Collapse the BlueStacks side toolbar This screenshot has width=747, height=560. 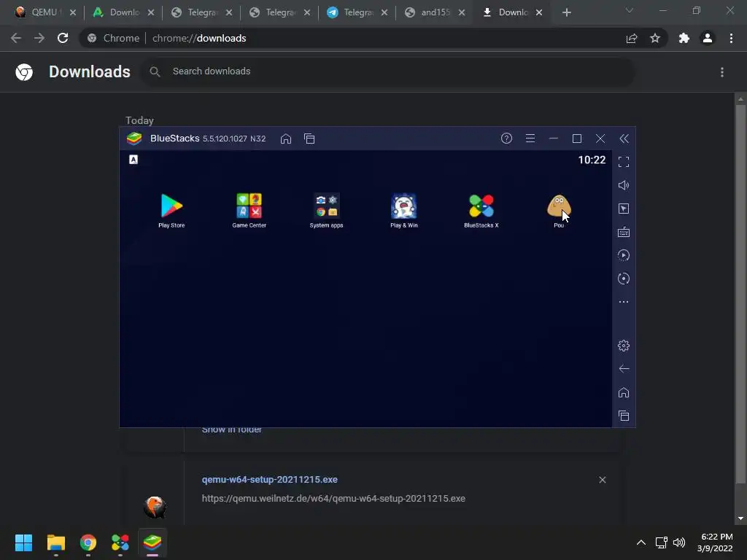[624, 139]
